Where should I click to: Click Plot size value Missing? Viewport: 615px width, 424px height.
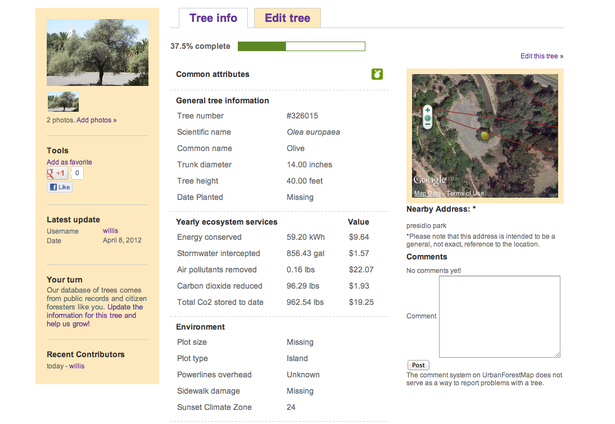point(300,342)
